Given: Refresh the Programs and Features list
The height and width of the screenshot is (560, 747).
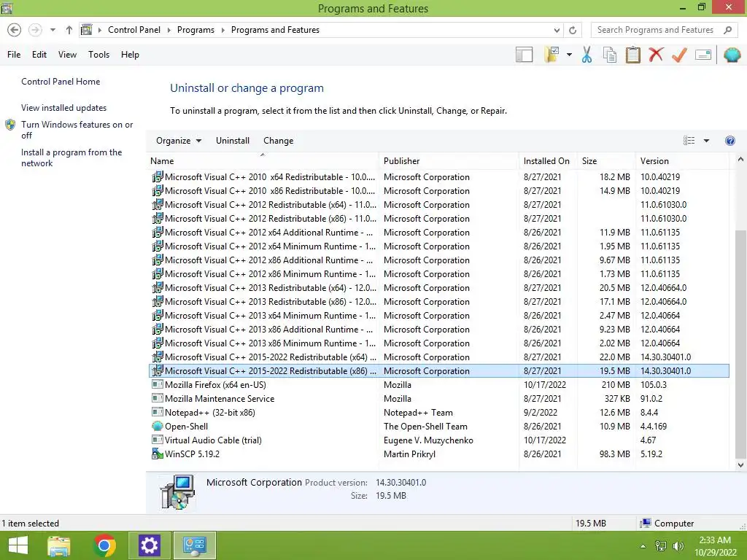Looking at the screenshot, I should point(573,30).
